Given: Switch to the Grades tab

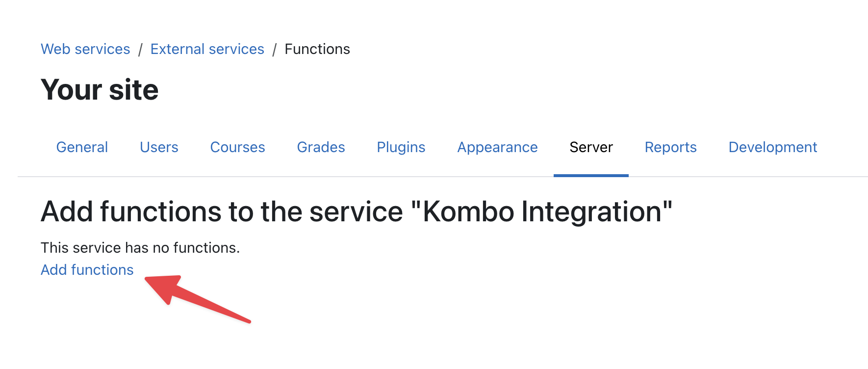Looking at the screenshot, I should click(x=321, y=147).
